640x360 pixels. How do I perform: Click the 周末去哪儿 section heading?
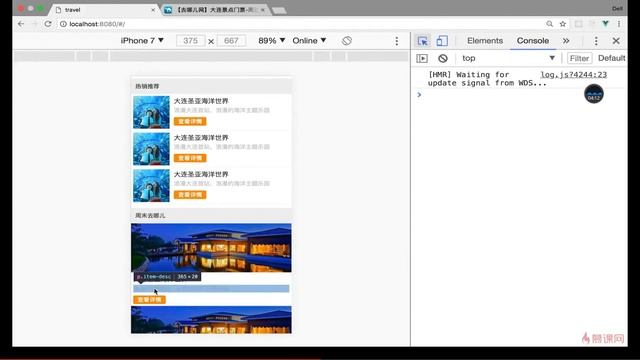tap(150, 216)
